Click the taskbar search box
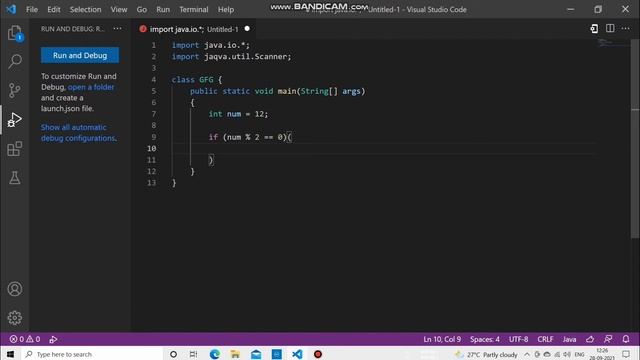This screenshot has height=360, width=640. pyautogui.click(x=92, y=354)
